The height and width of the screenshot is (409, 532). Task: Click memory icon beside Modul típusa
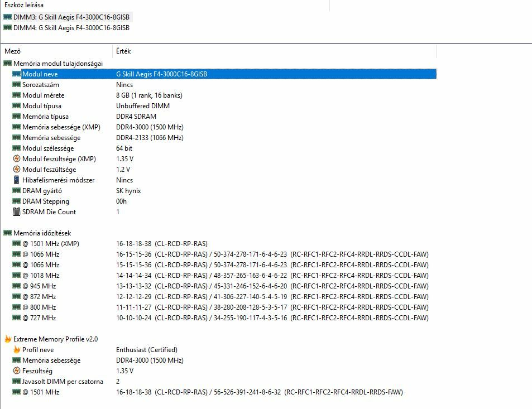pyautogui.click(x=16, y=105)
